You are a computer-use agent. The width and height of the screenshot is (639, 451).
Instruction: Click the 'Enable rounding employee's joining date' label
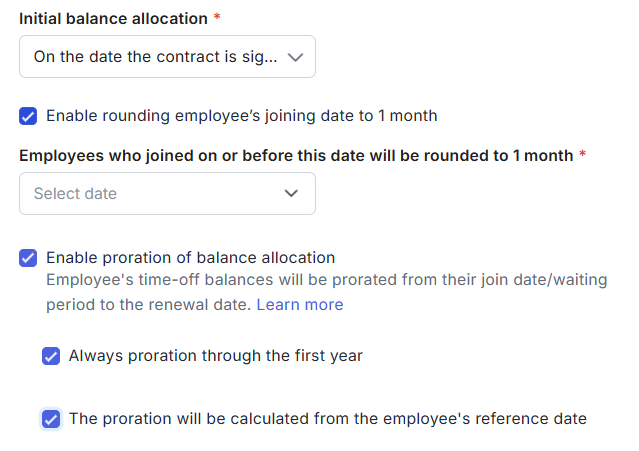click(x=241, y=116)
